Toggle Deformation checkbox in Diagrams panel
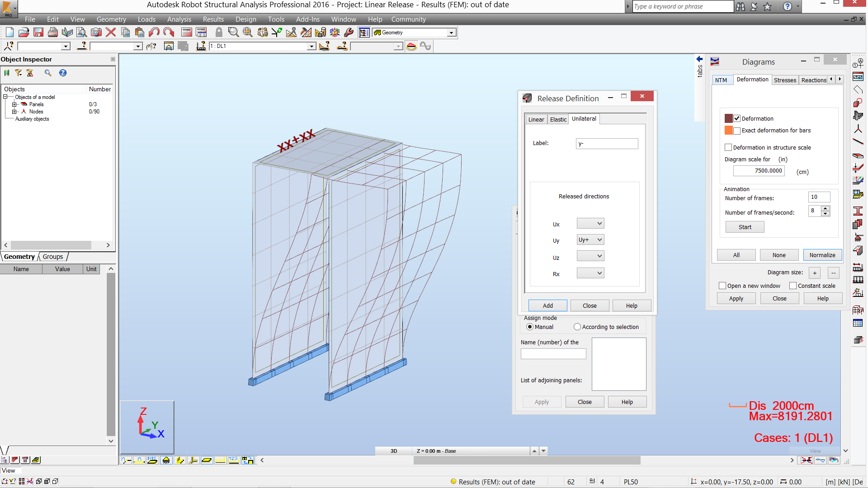Image resolution: width=868 pixels, height=488 pixels. [x=736, y=118]
